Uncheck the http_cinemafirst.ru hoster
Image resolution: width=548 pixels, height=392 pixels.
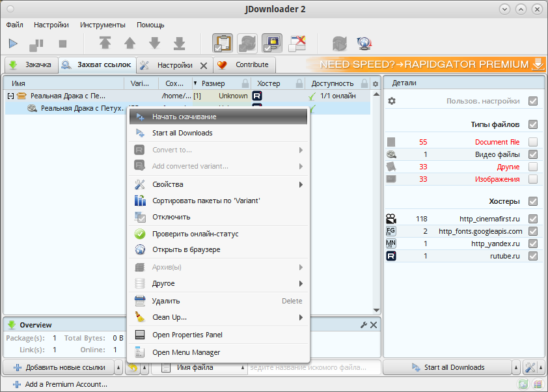[533, 219]
